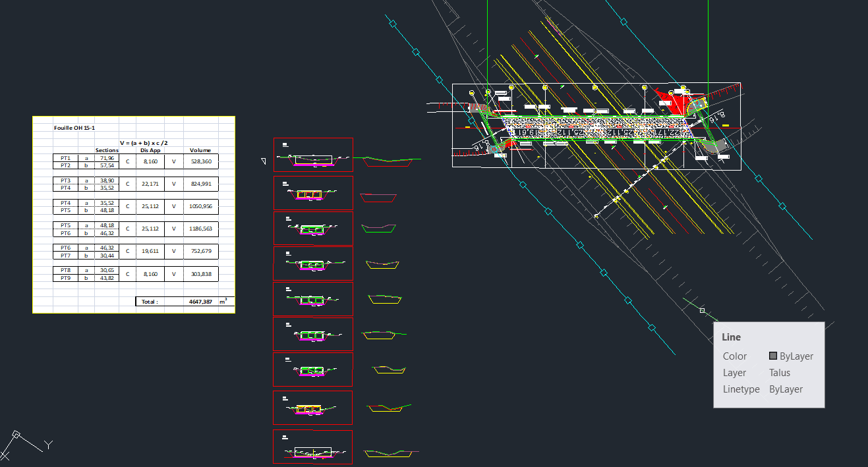
Task: Click the ByLayer color swatch in the Line tooltip
Action: (x=773, y=356)
